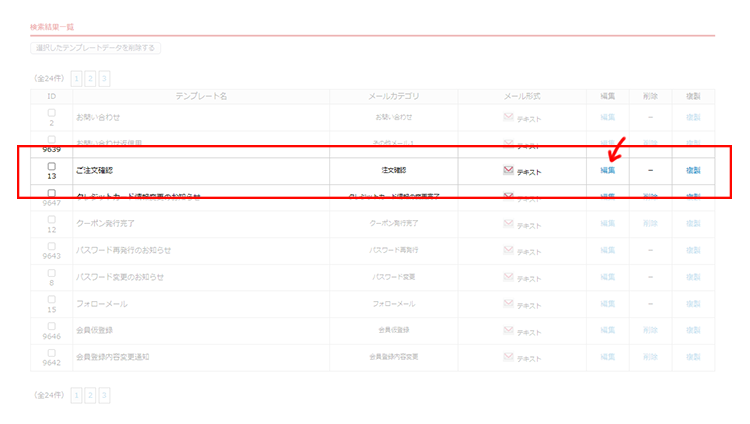
Task: Edit the クーポン発行完了 template via 編集
Action: point(607,223)
